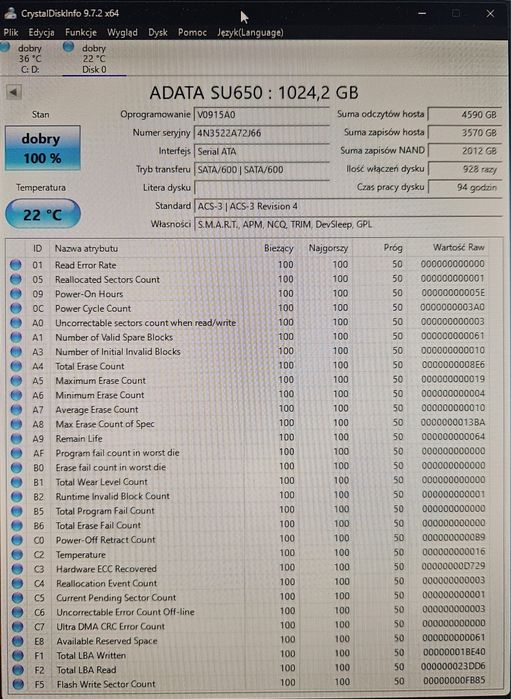This screenshot has width=511, height=699.
Task: Open the Plik menu
Action: [x=11, y=33]
